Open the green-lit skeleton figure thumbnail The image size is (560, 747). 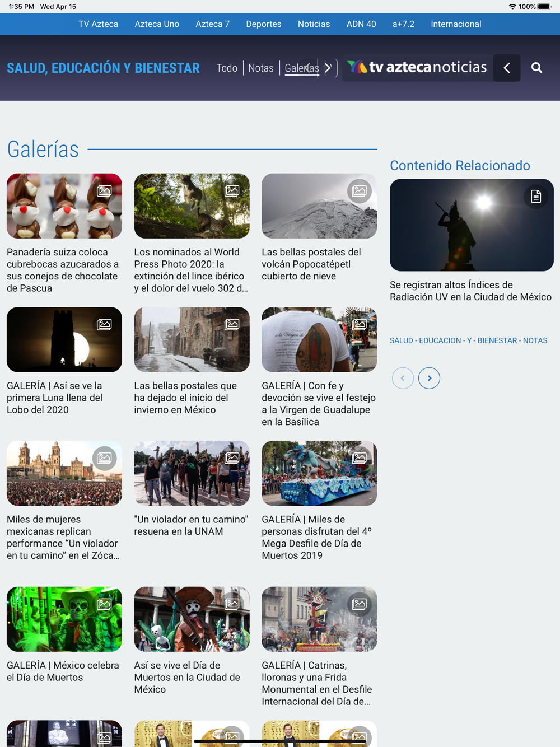(64, 619)
